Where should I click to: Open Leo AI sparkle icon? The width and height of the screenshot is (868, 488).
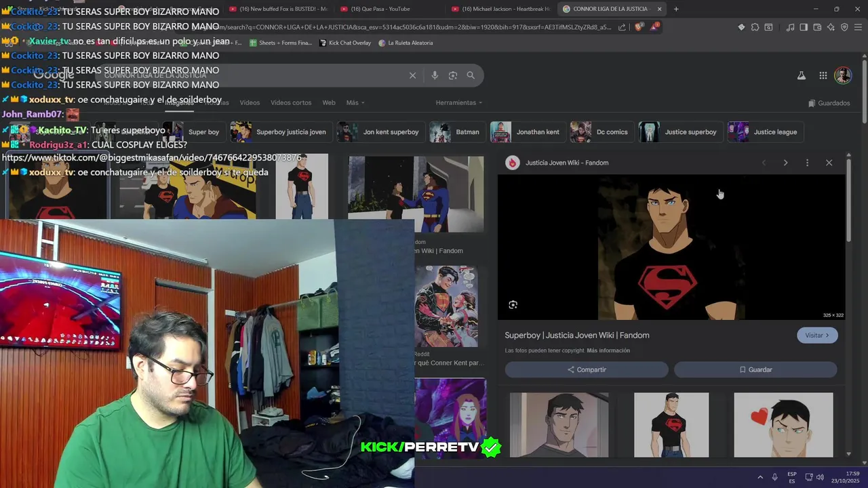click(x=831, y=27)
